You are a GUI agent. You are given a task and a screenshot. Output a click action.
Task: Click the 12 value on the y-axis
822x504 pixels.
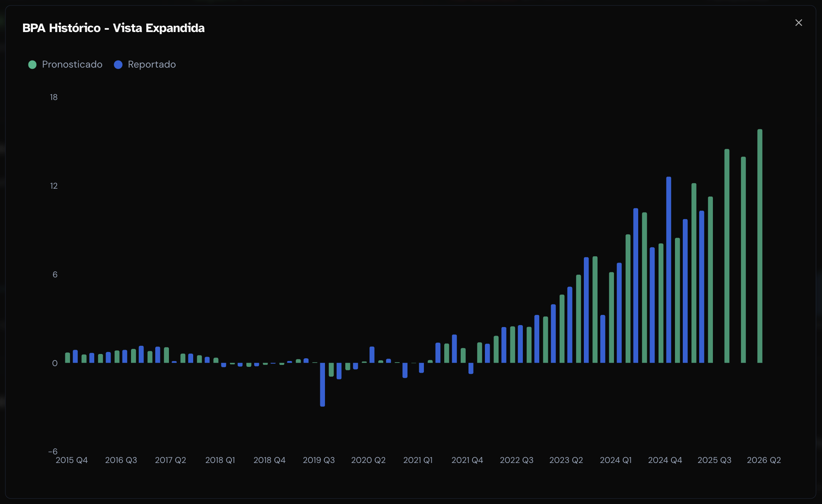click(x=54, y=186)
